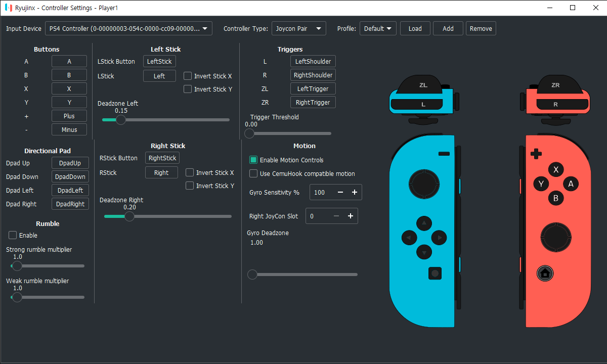
Task: Click the X face button on the red Joy-Con
Action: point(556,170)
